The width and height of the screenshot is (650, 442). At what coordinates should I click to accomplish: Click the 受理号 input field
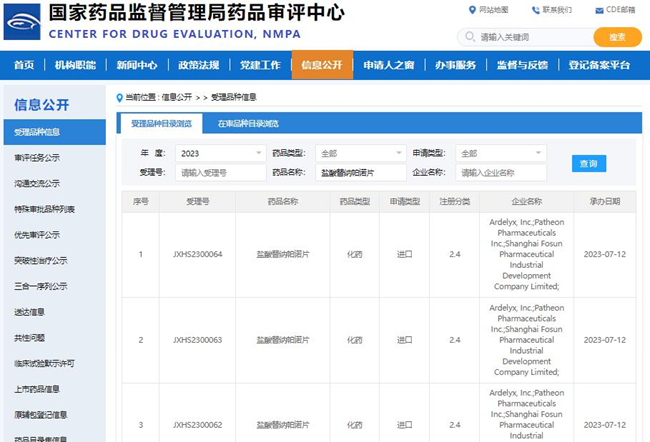click(219, 173)
